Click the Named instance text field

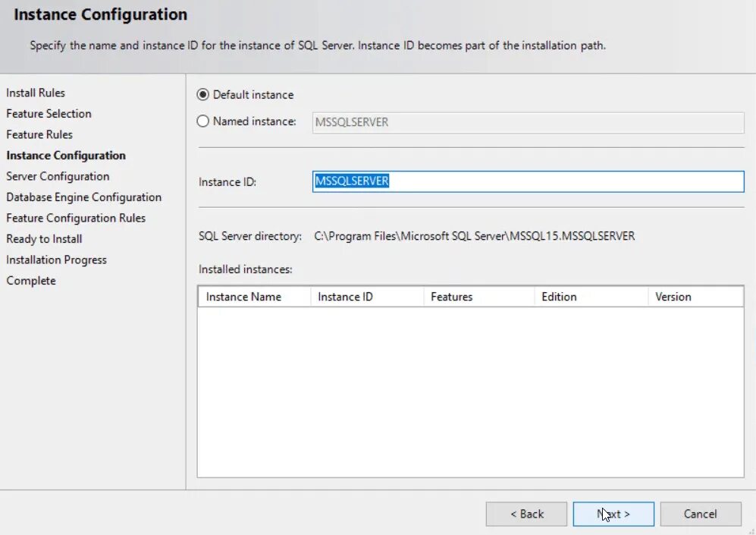pos(528,122)
